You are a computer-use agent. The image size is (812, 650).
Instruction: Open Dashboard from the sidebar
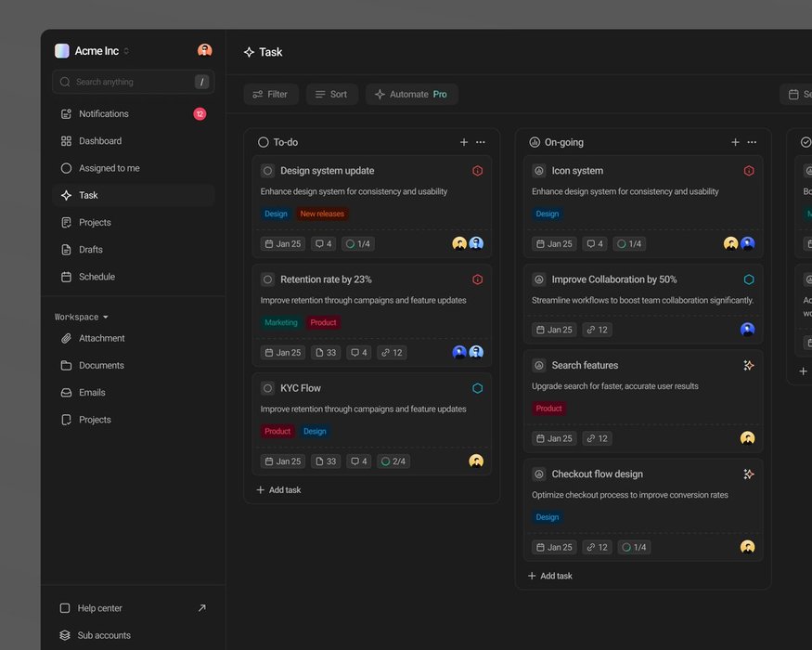pos(99,141)
